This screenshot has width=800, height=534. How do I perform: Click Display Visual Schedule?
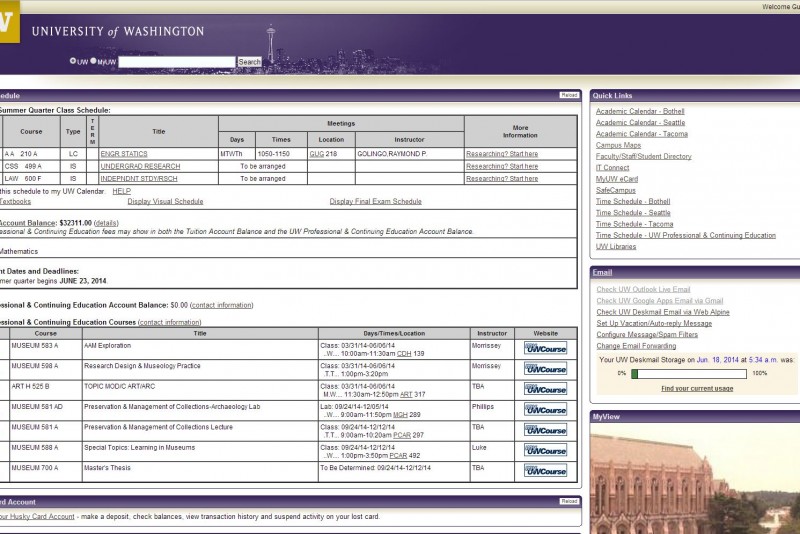click(x=165, y=201)
